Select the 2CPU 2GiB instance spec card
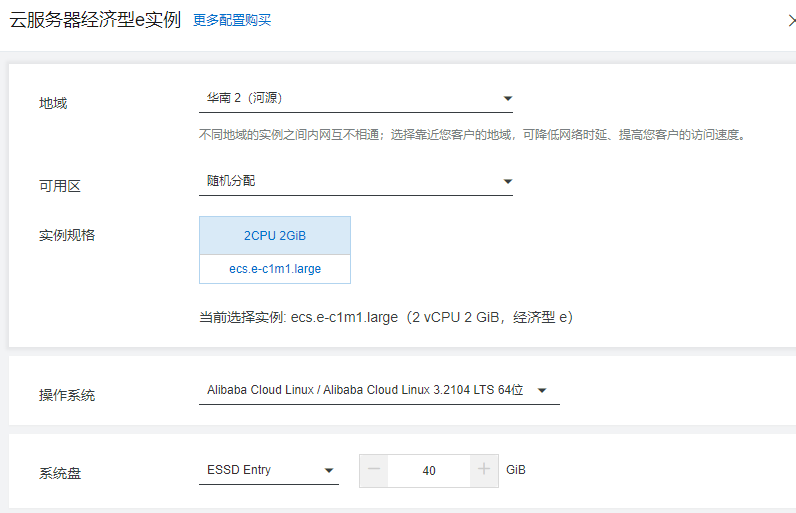 275,236
